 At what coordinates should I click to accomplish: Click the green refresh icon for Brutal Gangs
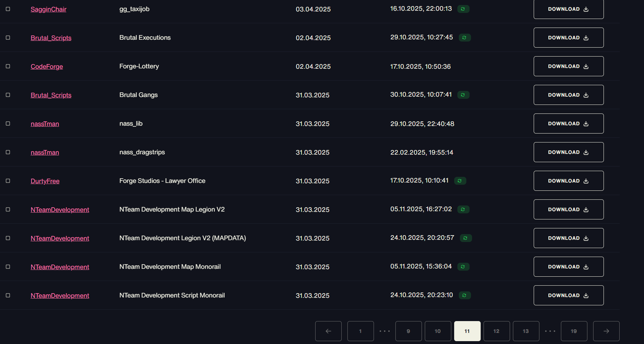(x=463, y=95)
